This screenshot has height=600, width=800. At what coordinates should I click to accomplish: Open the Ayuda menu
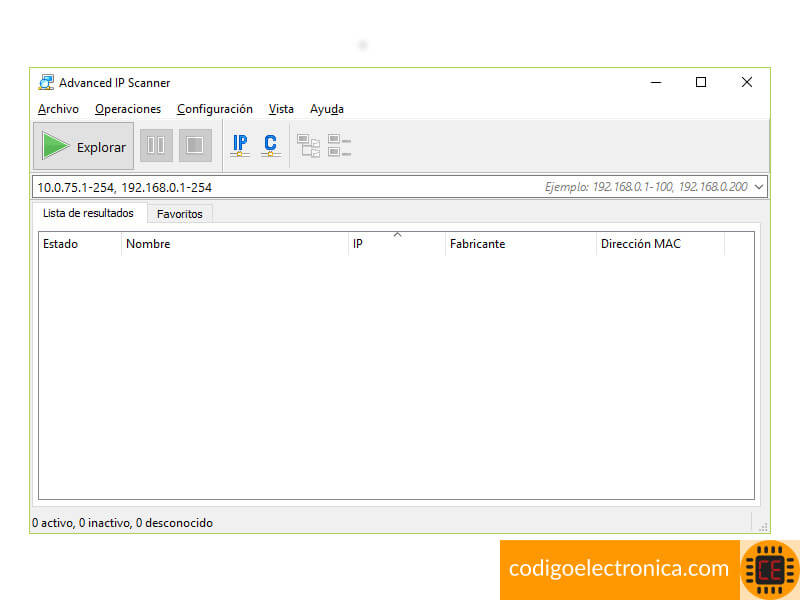click(x=327, y=109)
